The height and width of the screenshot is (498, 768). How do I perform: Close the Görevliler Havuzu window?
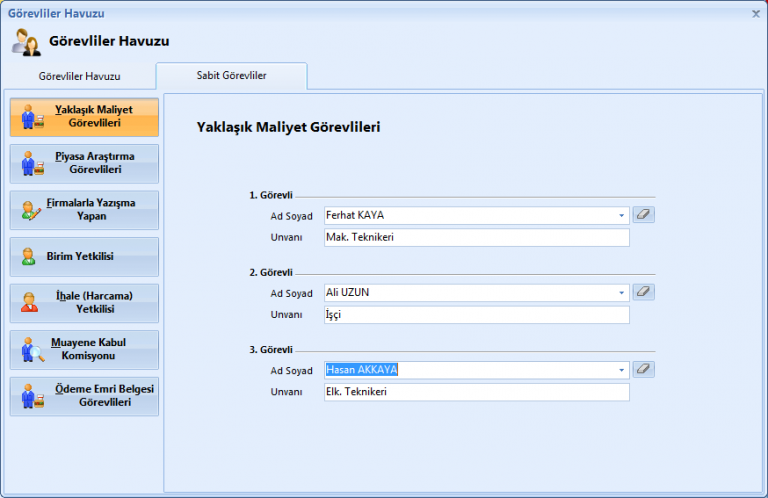[755, 13]
